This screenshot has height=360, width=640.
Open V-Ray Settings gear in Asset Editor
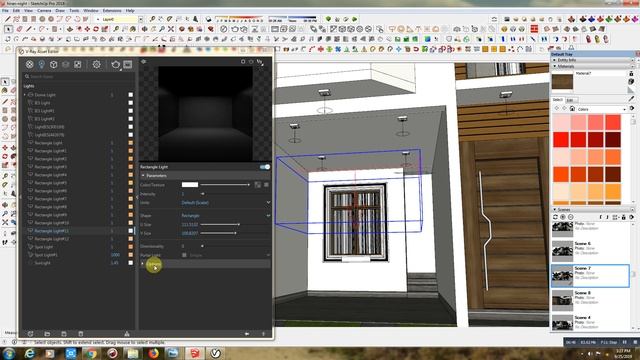tap(96, 64)
